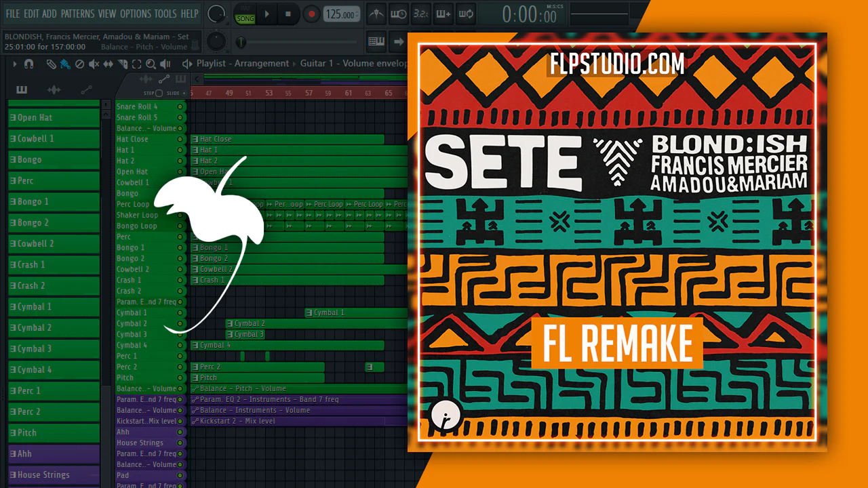Toggle the SLIDE switch

pos(184,93)
